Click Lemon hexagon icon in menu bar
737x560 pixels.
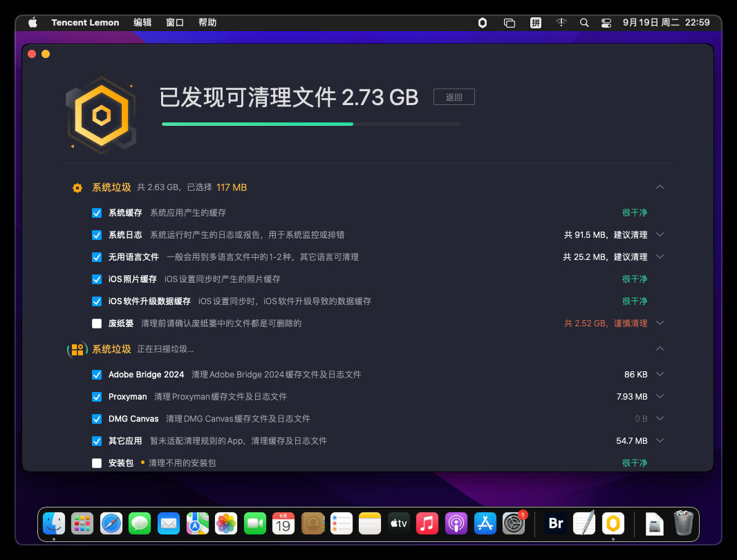click(x=483, y=23)
